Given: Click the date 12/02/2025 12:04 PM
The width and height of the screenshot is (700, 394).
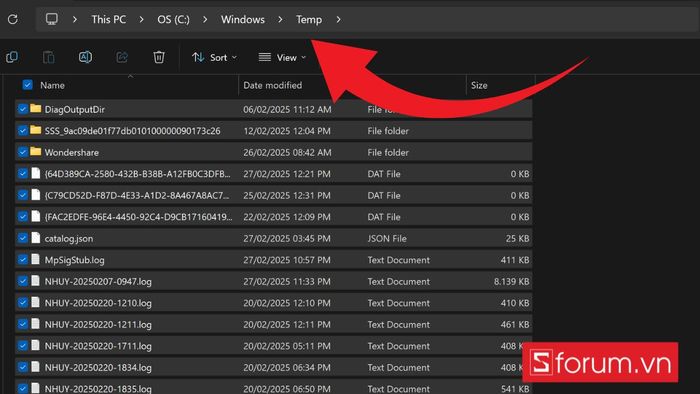Looking at the screenshot, I should [x=287, y=131].
